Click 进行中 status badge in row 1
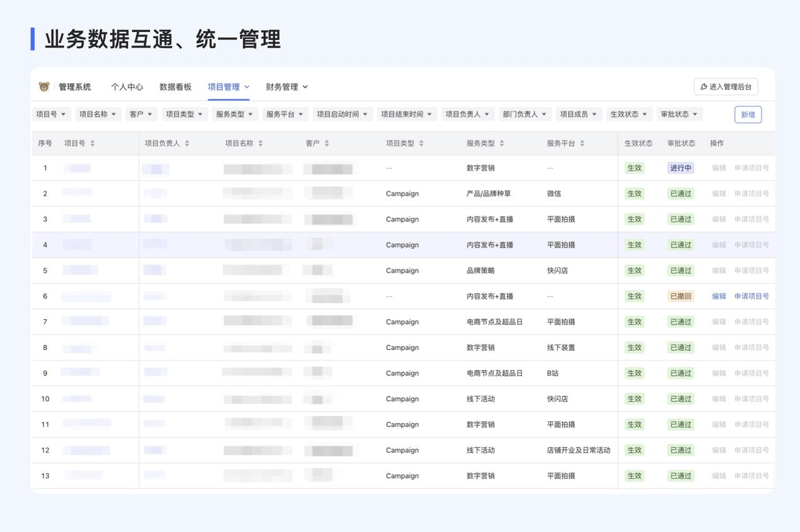This screenshot has height=532, width=800. tap(681, 168)
